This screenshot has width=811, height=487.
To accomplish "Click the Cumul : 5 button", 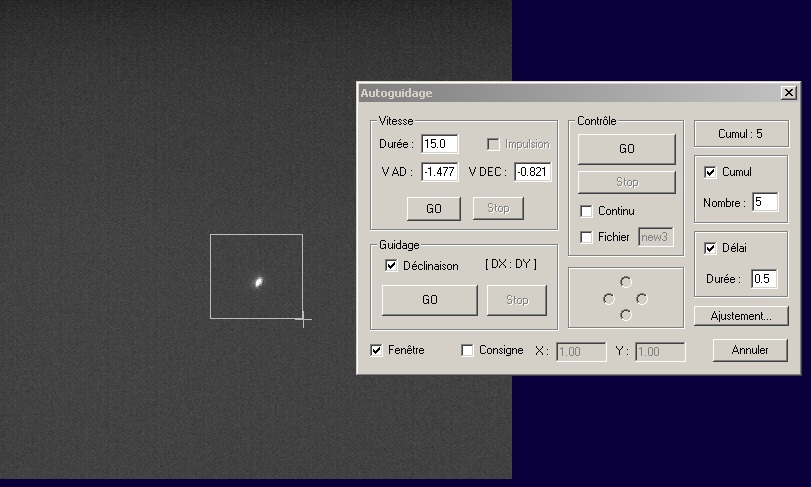I will [741, 134].
